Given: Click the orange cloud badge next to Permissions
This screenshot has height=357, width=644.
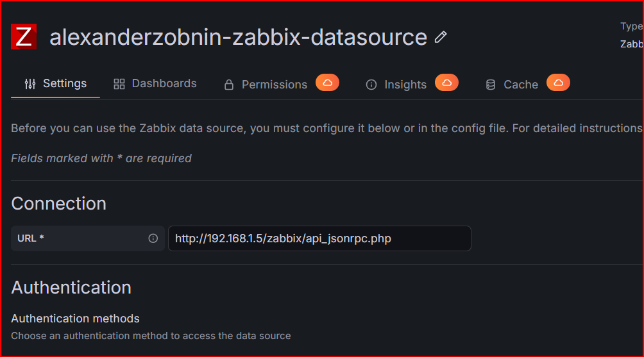Looking at the screenshot, I should pyautogui.click(x=327, y=83).
